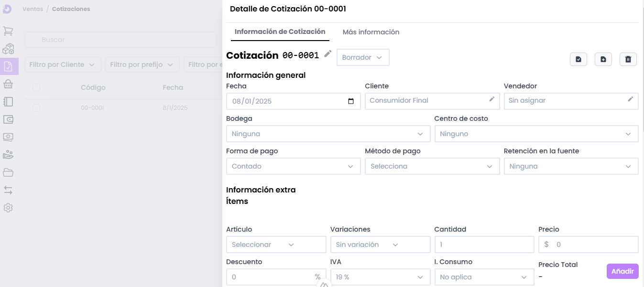
Task: Select the Información de Cotización tab
Action: [x=280, y=32]
